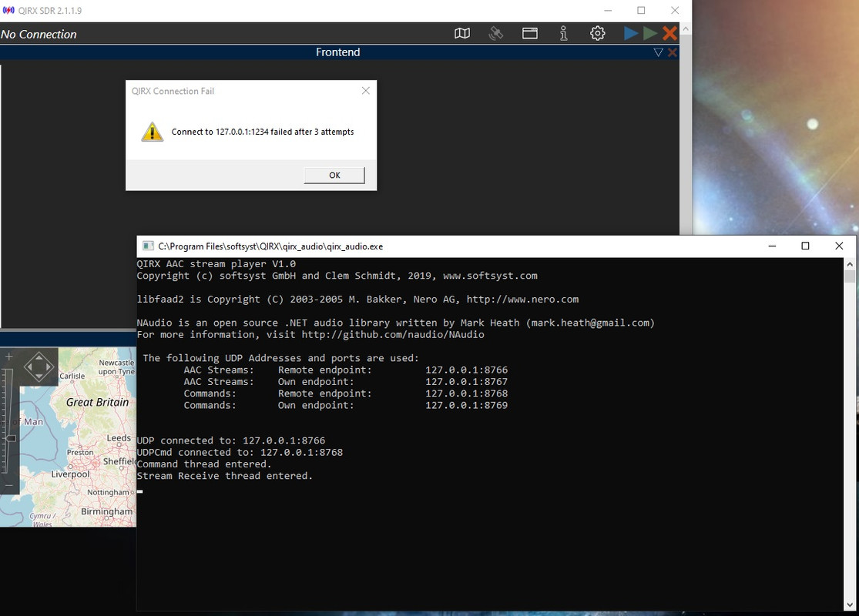Maximize the qirx_audio.exe console window
This screenshot has height=616, width=859.
805,246
